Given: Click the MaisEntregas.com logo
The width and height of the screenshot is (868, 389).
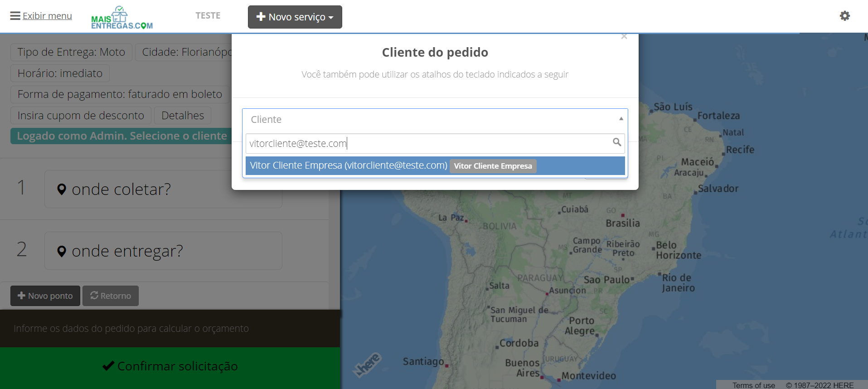Looking at the screenshot, I should (122, 18).
